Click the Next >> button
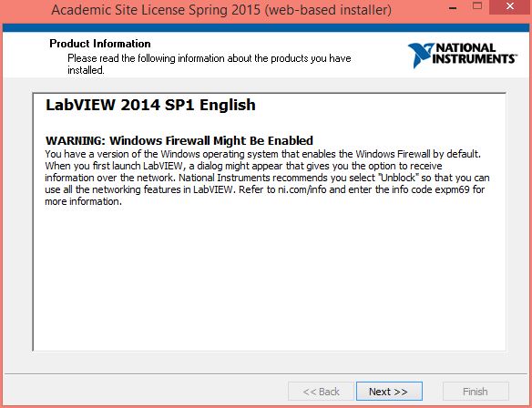 click(x=389, y=392)
